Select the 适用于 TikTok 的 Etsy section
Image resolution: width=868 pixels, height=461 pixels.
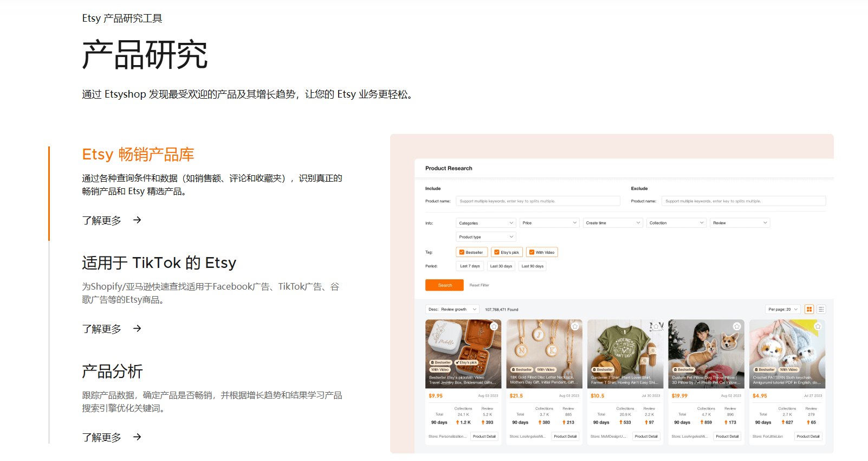[159, 263]
